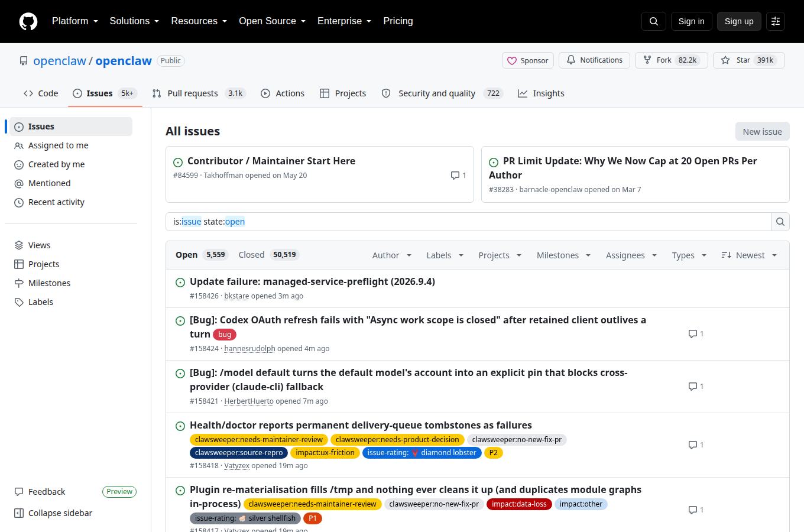Viewport: 804px width, 532px height.
Task: Open author hannesrudolph profile link
Action: pos(249,349)
